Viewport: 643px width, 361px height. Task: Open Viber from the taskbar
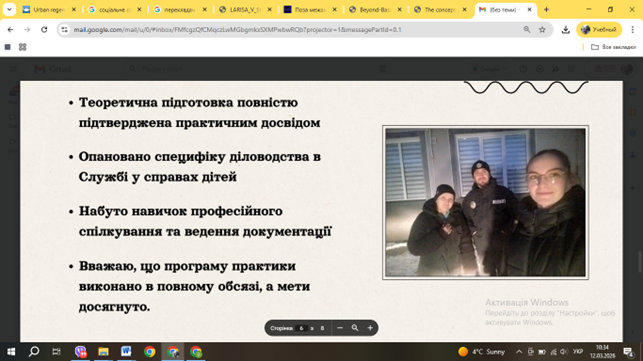pyautogui.click(x=80, y=352)
